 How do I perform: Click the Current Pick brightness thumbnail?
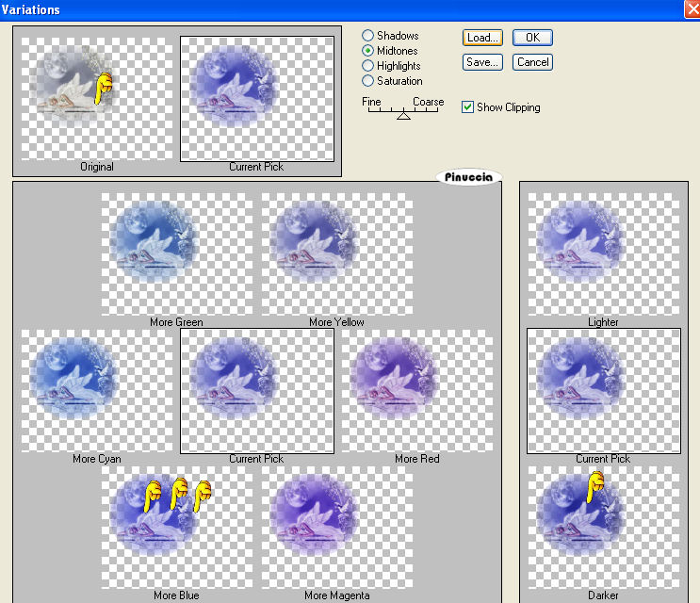coord(604,391)
